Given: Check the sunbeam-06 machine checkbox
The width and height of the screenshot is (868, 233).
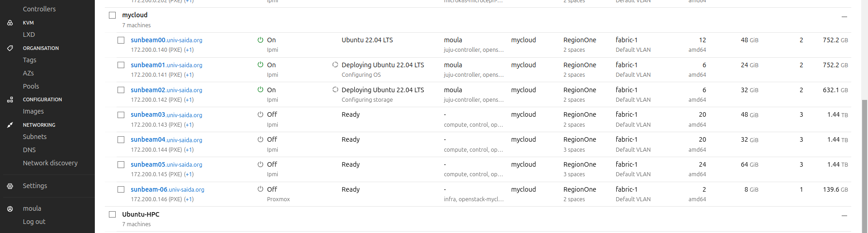Looking at the screenshot, I should (121, 189).
